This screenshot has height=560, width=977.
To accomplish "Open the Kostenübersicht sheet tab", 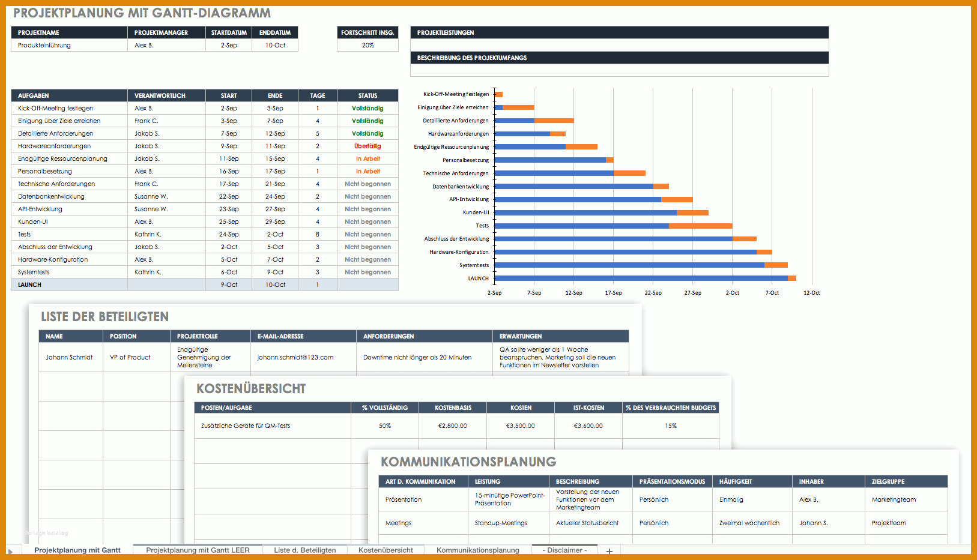I will coord(386,550).
